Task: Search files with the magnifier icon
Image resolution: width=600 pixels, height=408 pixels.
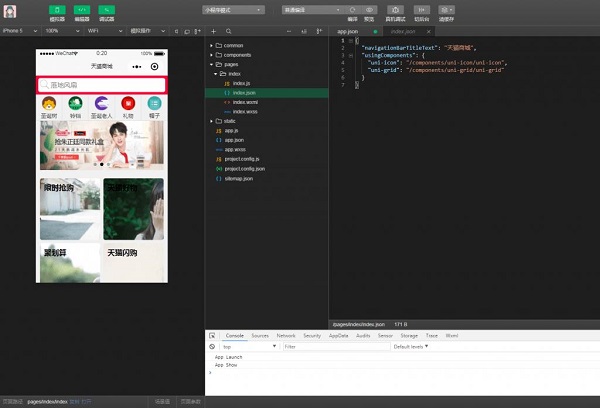Action: pos(228,31)
